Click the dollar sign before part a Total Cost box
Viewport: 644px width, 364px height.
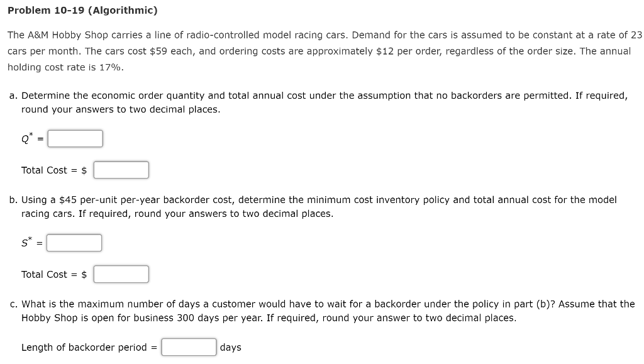(x=85, y=170)
